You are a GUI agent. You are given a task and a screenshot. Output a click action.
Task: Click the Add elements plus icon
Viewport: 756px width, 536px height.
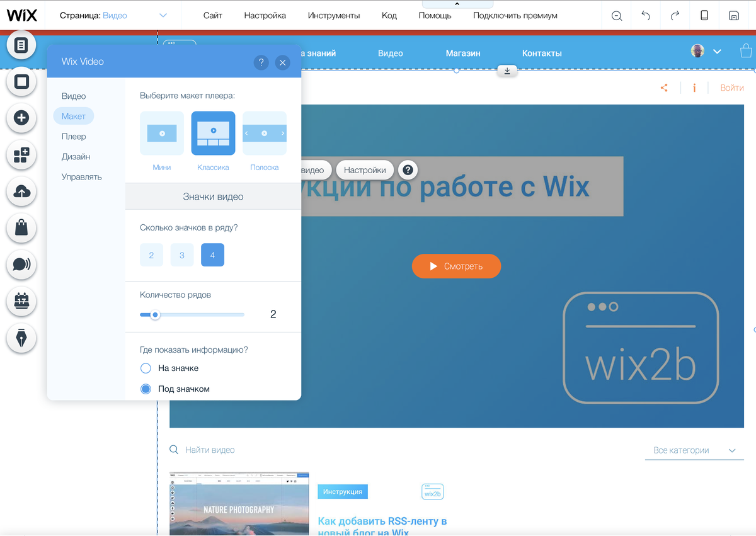tap(21, 118)
